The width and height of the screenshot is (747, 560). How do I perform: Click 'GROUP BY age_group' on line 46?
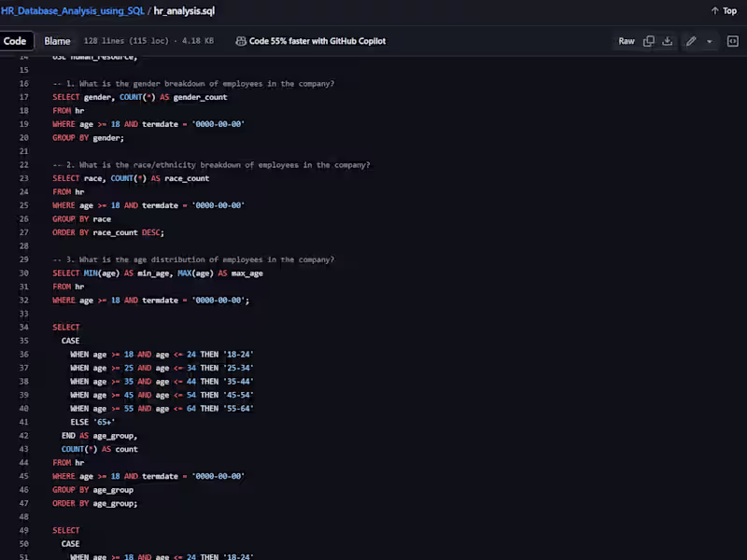point(92,490)
